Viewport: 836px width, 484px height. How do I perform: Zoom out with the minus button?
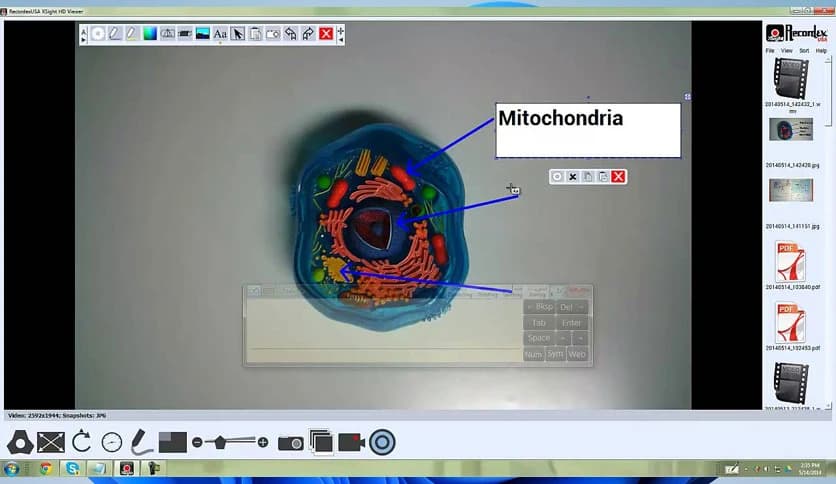pyautogui.click(x=197, y=442)
